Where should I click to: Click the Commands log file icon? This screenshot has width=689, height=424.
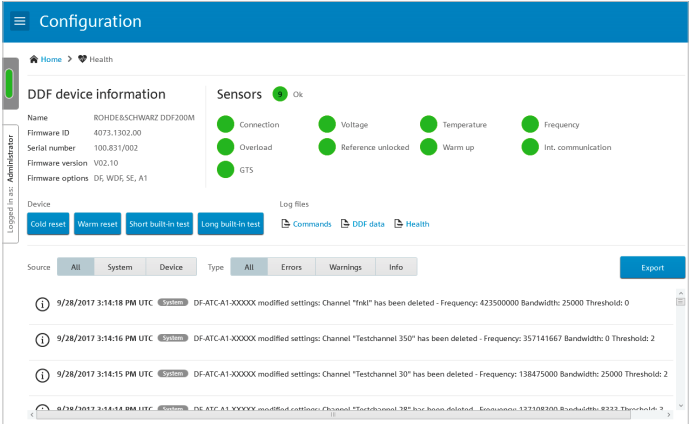pos(285,224)
